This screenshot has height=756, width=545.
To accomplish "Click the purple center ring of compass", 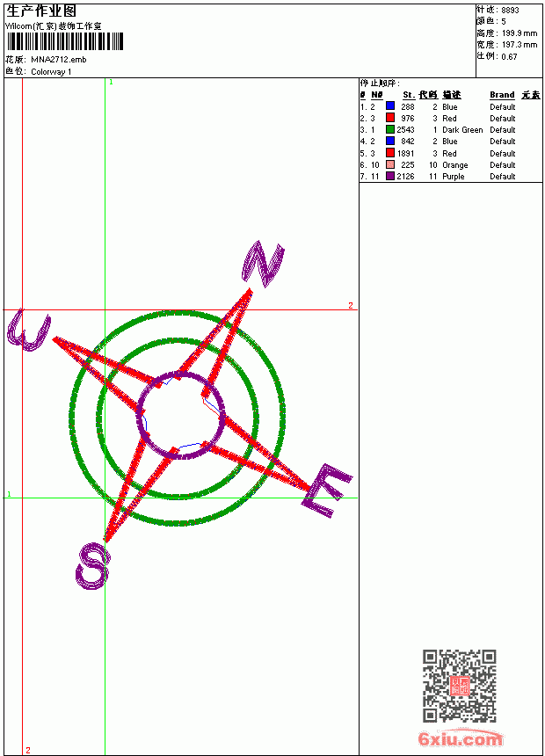I will 181,415.
